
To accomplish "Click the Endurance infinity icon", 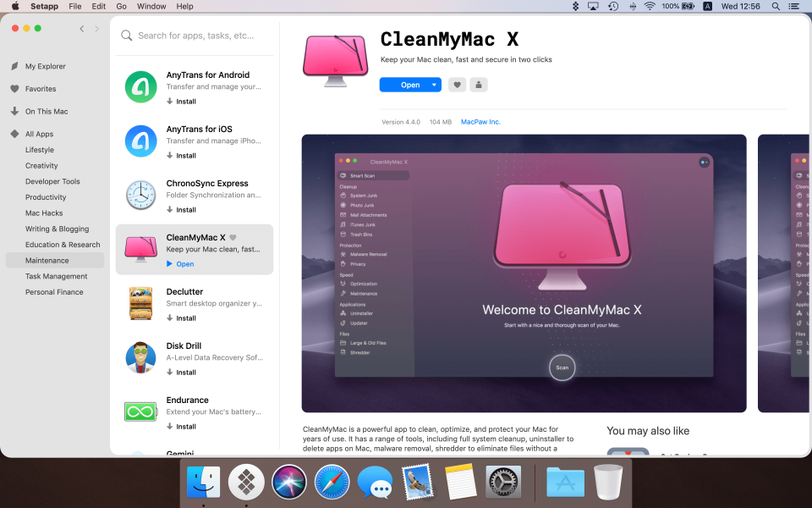I will tap(140, 411).
